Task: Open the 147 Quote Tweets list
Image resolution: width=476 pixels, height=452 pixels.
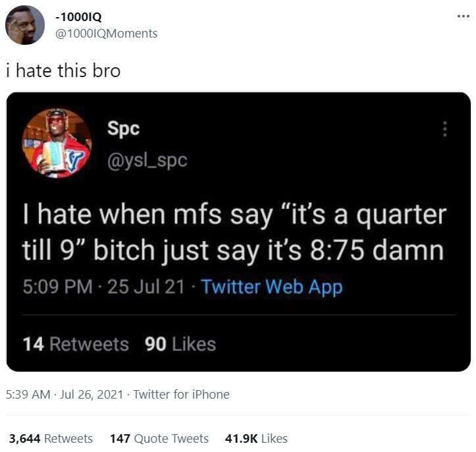Action: pos(159,439)
